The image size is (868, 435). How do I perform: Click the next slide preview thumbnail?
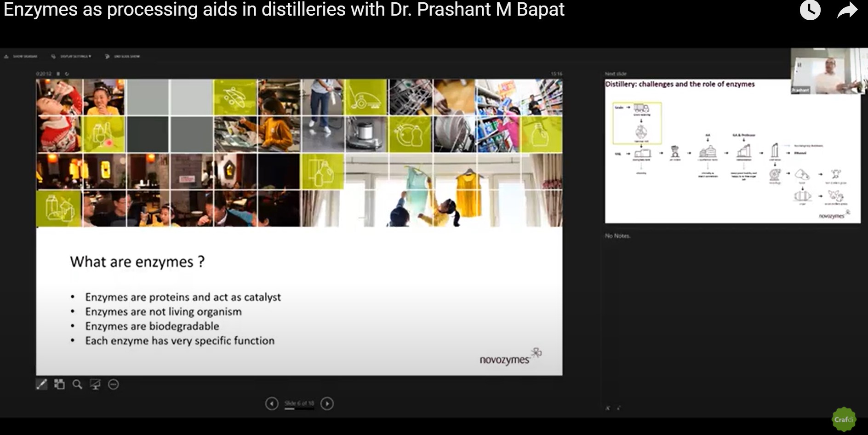tap(732, 152)
